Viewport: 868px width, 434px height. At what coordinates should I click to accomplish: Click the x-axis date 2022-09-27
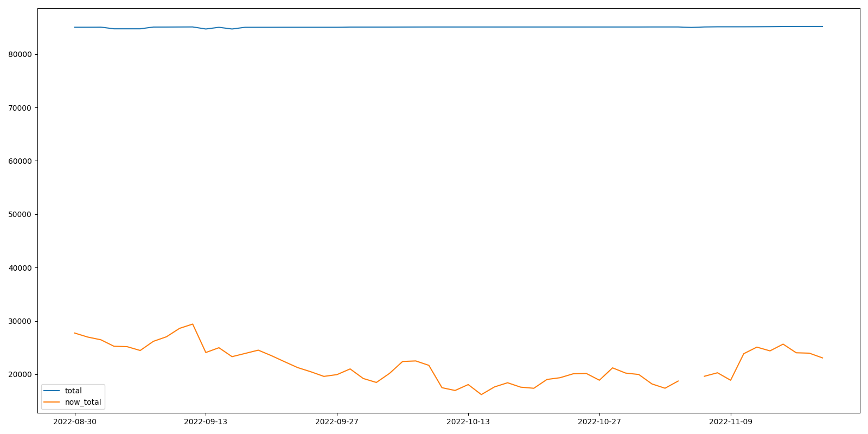tap(337, 422)
